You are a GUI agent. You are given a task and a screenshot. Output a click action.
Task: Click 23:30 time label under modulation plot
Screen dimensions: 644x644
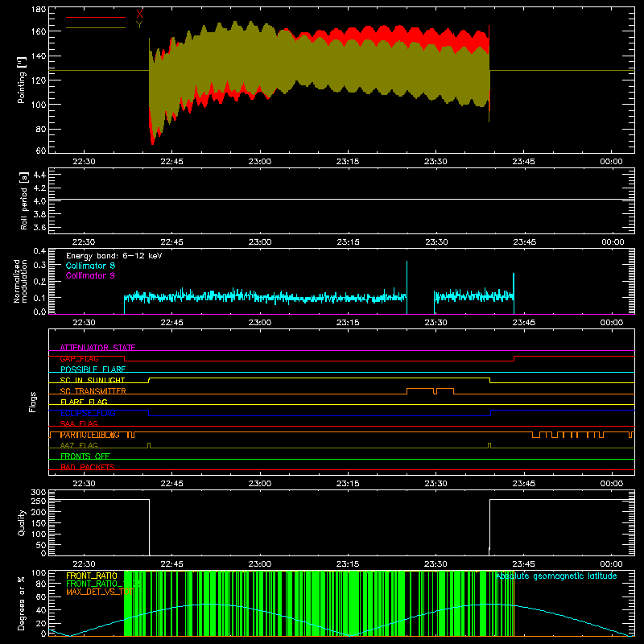pyautogui.click(x=436, y=323)
